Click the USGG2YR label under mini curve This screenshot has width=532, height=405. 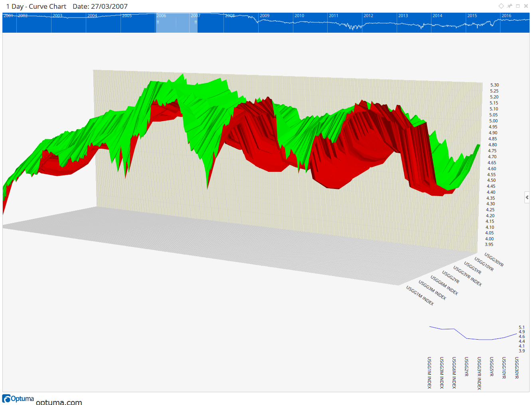point(466,367)
